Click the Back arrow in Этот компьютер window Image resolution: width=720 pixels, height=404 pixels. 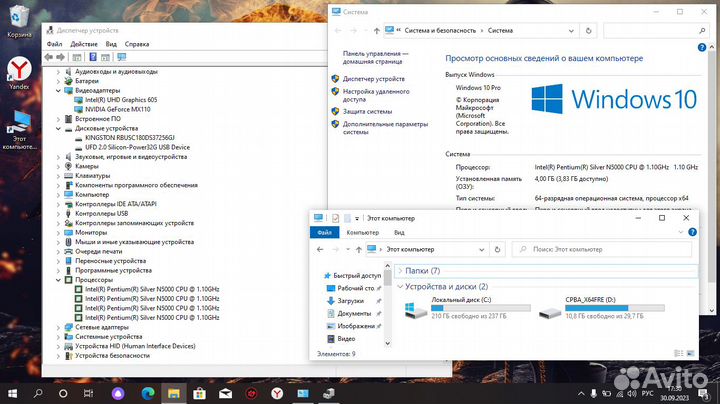coord(320,249)
